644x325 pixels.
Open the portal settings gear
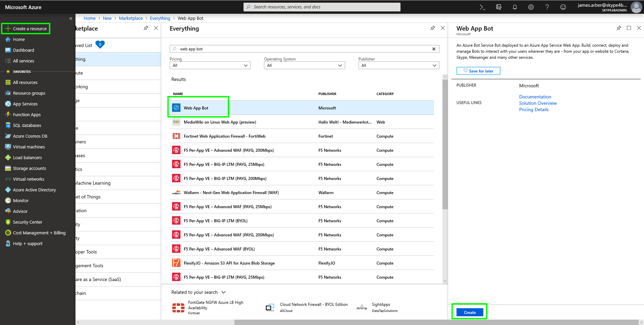tap(531, 7)
